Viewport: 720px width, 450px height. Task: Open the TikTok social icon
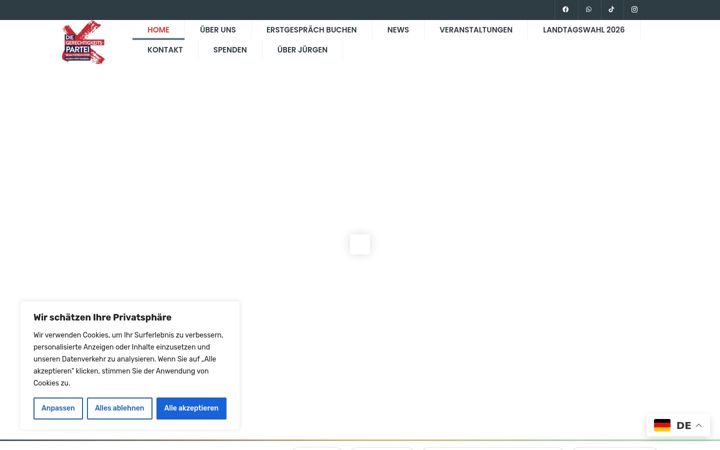tap(611, 9)
